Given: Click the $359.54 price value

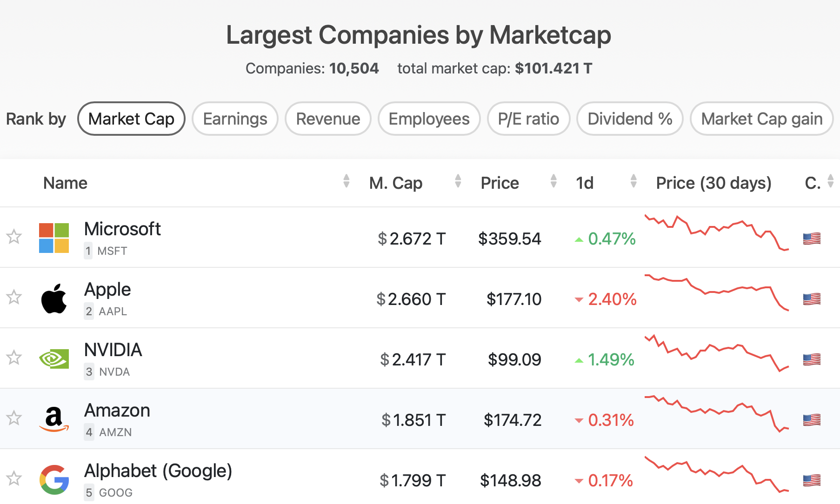Looking at the screenshot, I should [510, 239].
